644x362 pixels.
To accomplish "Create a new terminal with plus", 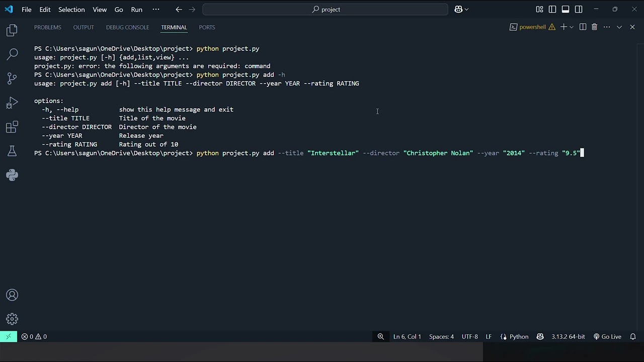I will click(x=563, y=27).
